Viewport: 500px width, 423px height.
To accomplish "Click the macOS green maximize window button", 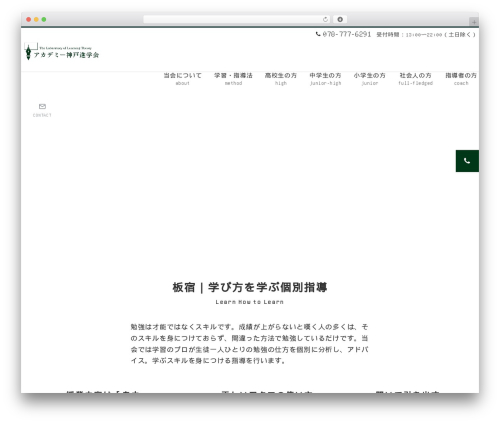I will pos(44,19).
